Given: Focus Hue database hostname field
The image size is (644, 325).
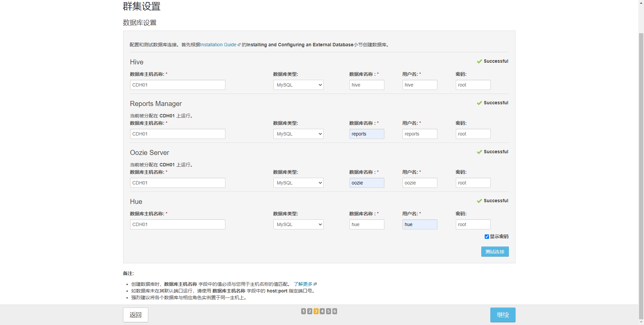Looking at the screenshot, I should pos(177,224).
